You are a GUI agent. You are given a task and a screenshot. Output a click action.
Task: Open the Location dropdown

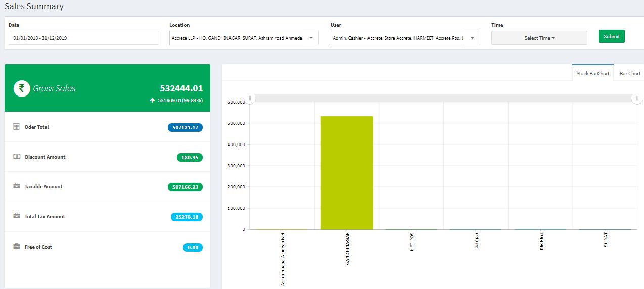(244, 38)
